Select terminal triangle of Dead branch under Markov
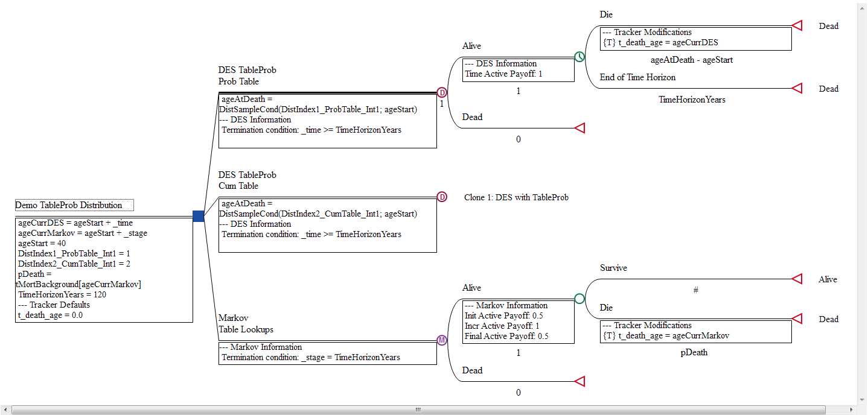This screenshot has height=415, width=868. [579, 381]
